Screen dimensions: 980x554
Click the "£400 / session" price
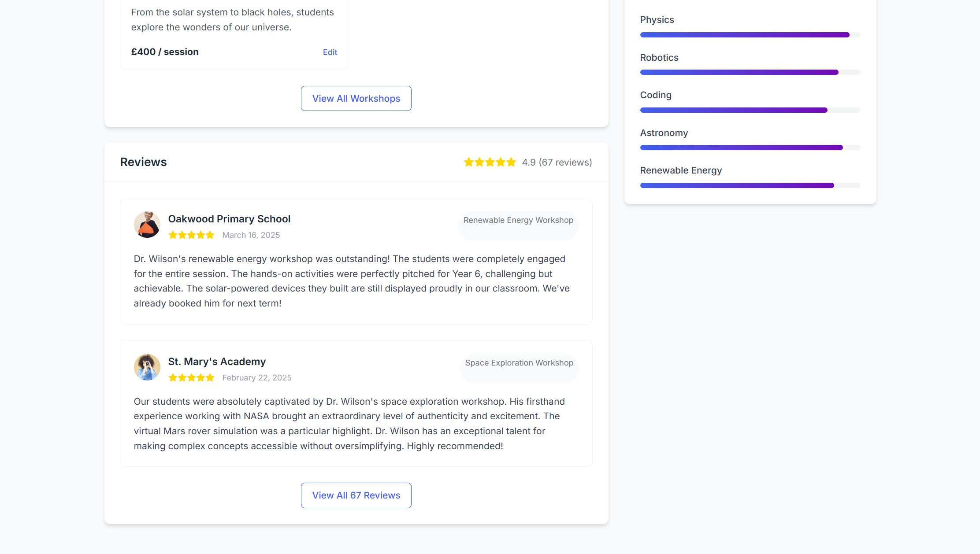tap(165, 52)
